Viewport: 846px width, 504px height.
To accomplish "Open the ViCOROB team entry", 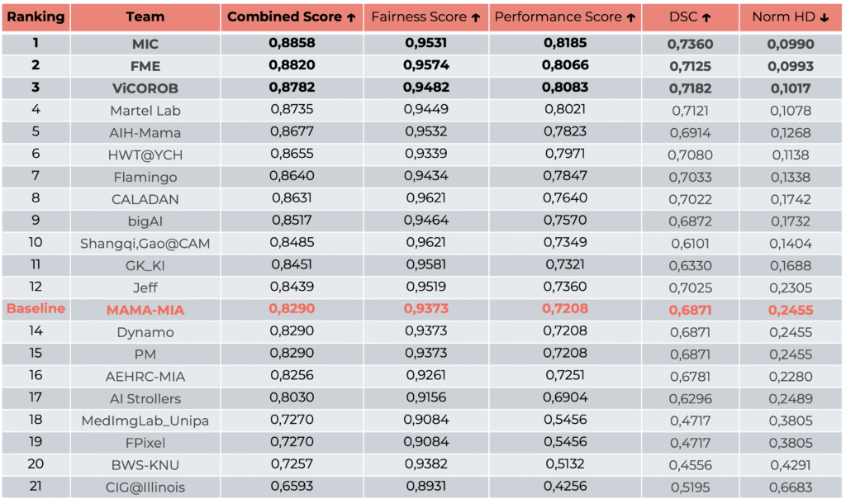I will click(x=145, y=88).
